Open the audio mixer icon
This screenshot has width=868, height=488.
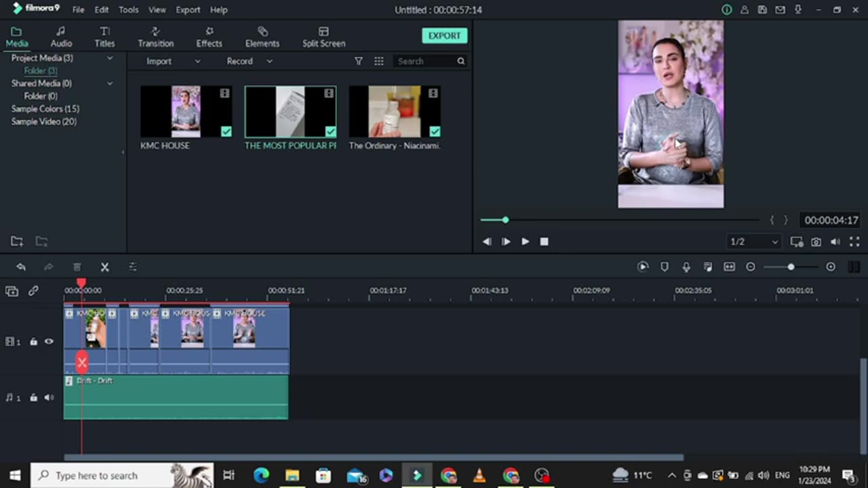click(708, 267)
